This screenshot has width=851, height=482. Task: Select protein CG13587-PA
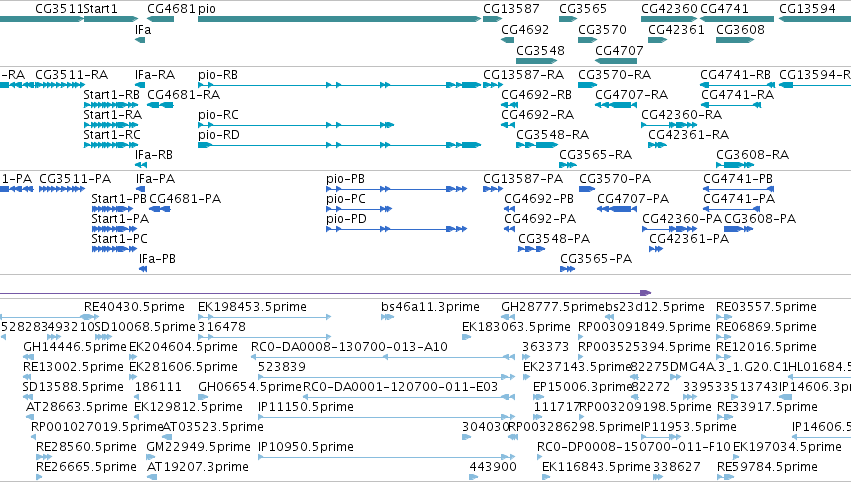(x=523, y=179)
